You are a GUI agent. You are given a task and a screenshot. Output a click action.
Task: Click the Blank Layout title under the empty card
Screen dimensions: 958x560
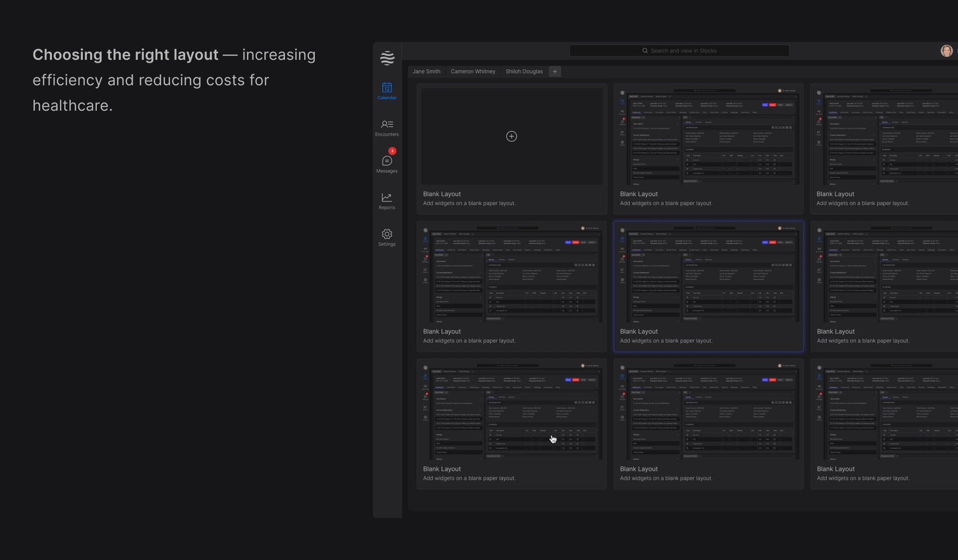[x=442, y=194]
